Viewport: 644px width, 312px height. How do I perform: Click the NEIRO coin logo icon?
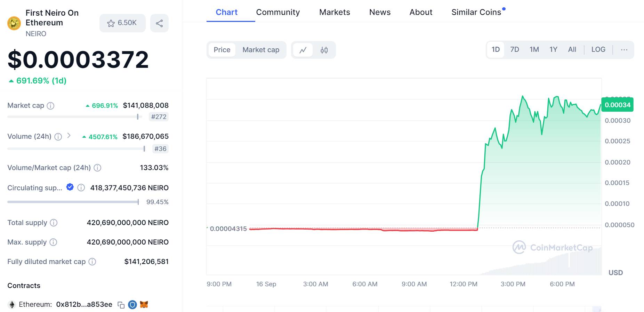point(14,23)
